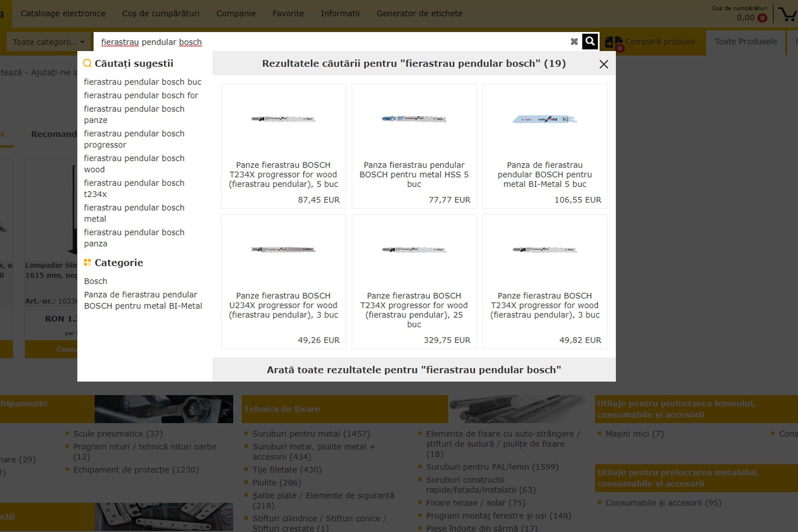Show all results for fierastrau pendular bosch
This screenshot has height=532, width=798.
[414, 370]
